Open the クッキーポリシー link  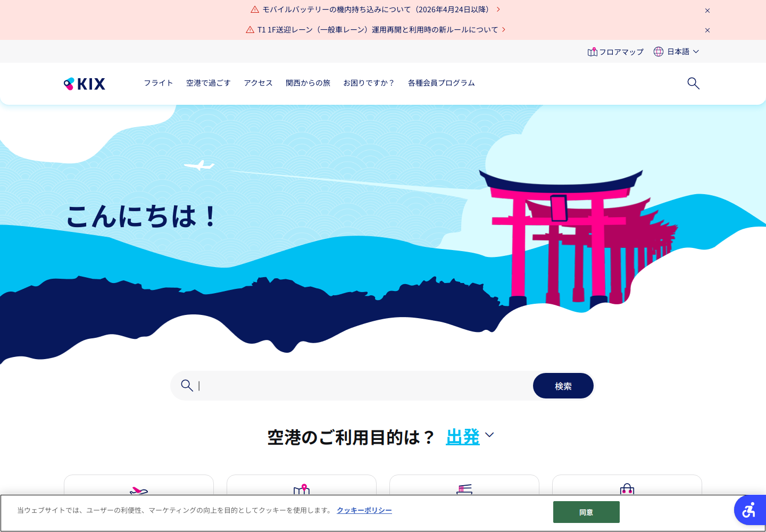[364, 510]
